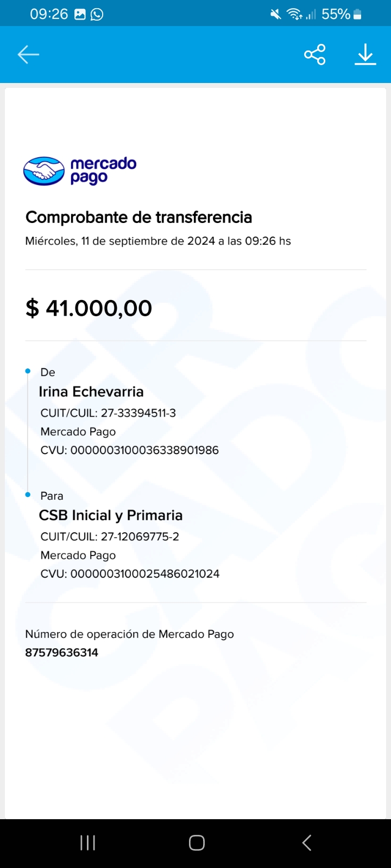Tap the gallery notification icon
The image size is (391, 868).
pyautogui.click(x=80, y=14)
